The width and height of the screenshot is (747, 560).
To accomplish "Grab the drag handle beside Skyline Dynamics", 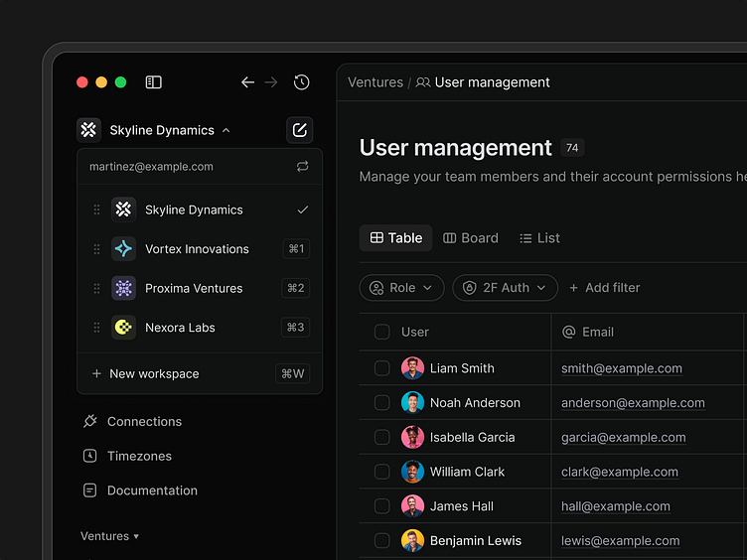I will 96,210.
